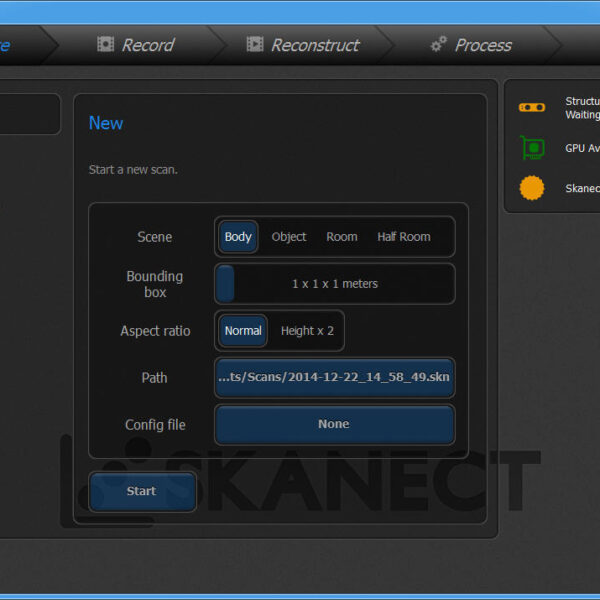The height and width of the screenshot is (600, 600).
Task: Click the New heading
Action: pos(106,123)
